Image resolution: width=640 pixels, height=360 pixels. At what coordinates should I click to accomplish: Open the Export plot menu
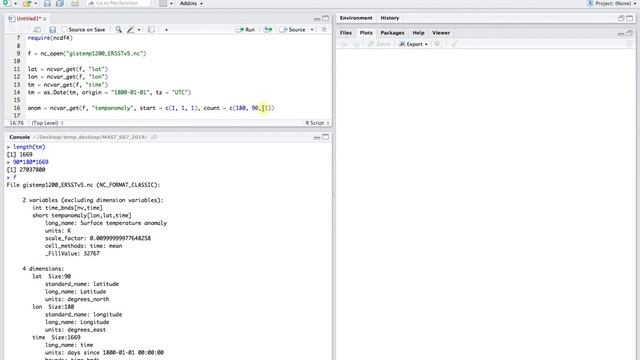pos(413,44)
